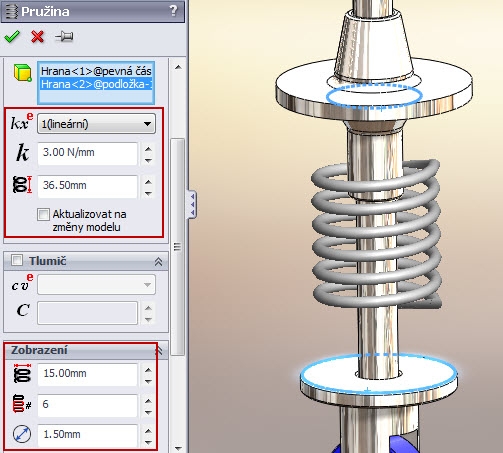Select Hrana<2>@podložka in selection list
The width and height of the screenshot is (503, 453).
96,84
